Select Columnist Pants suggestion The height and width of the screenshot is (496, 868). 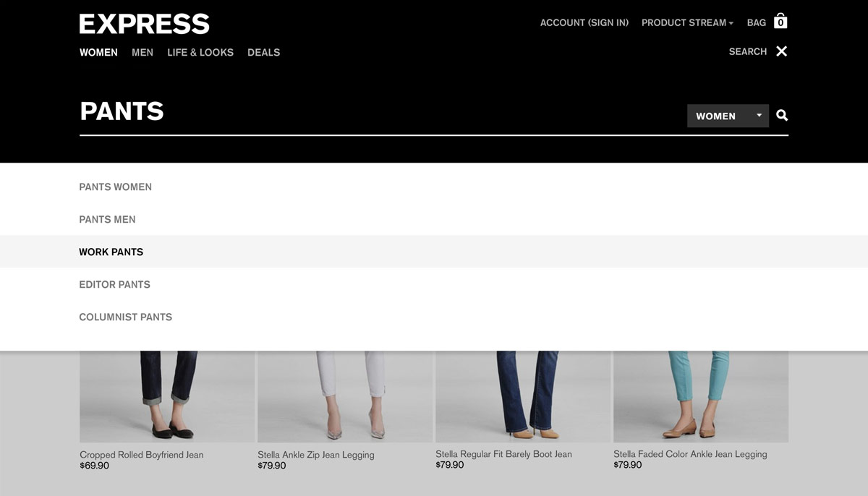pos(125,317)
